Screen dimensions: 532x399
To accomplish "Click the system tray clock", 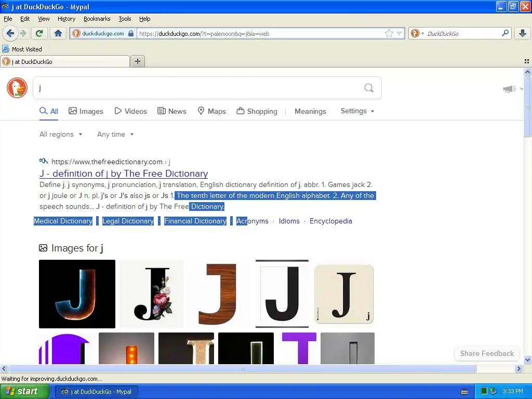I will (513, 391).
